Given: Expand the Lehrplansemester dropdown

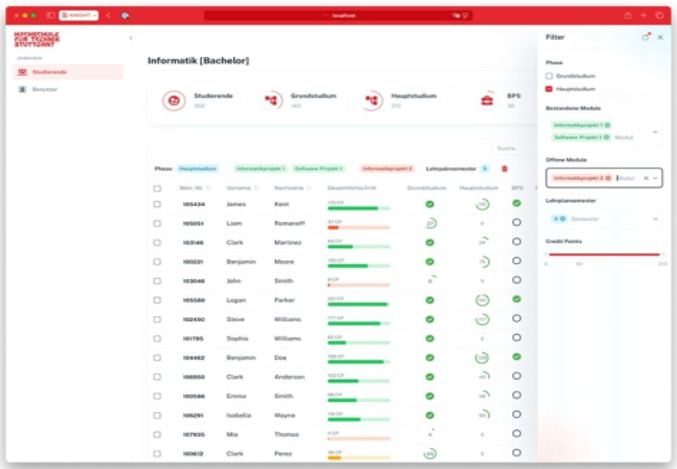Looking at the screenshot, I should point(655,219).
